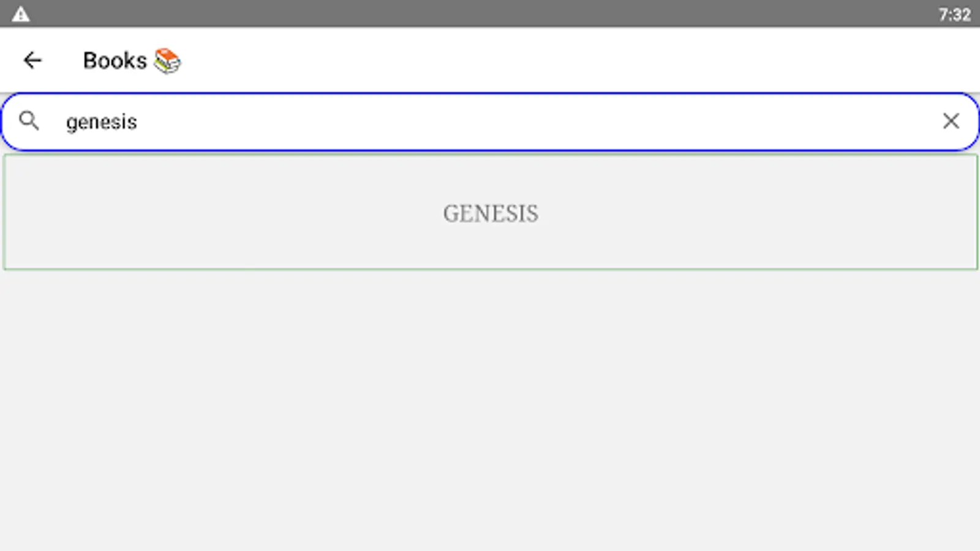Return to previous screen via back arrow
The width and height of the screenshot is (980, 551).
coord(32,60)
